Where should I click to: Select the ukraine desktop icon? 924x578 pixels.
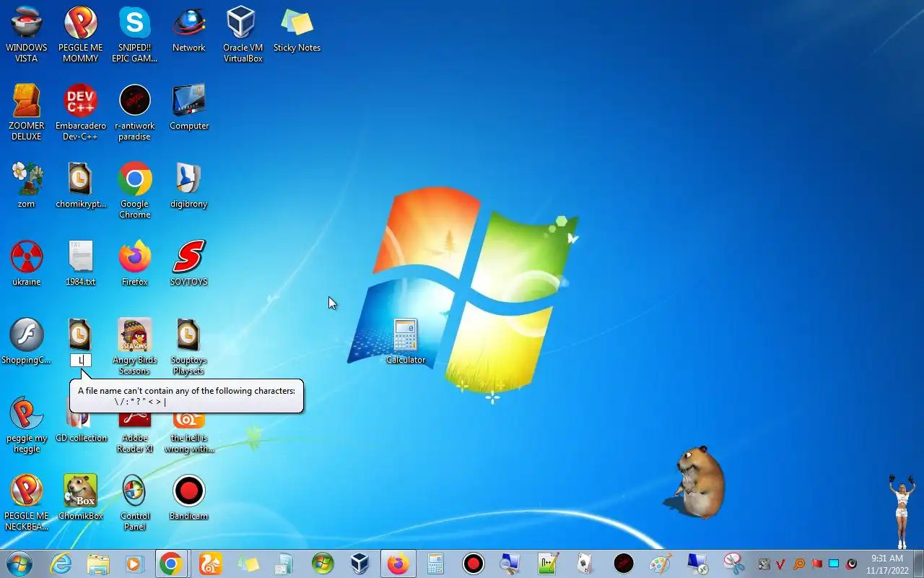(x=27, y=264)
